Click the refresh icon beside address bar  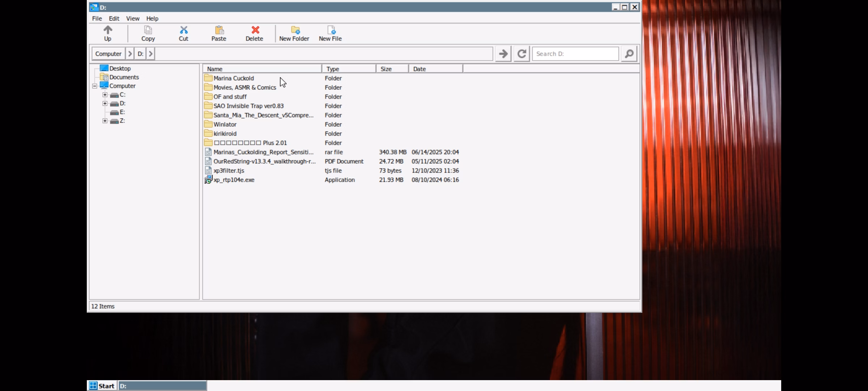[x=522, y=54]
